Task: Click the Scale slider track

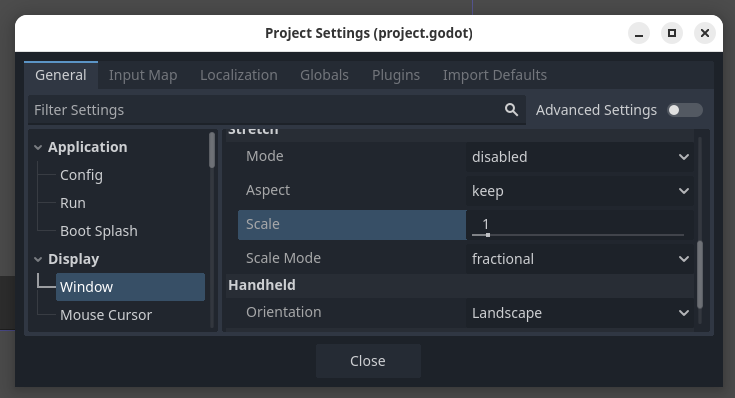Action: tap(578, 235)
